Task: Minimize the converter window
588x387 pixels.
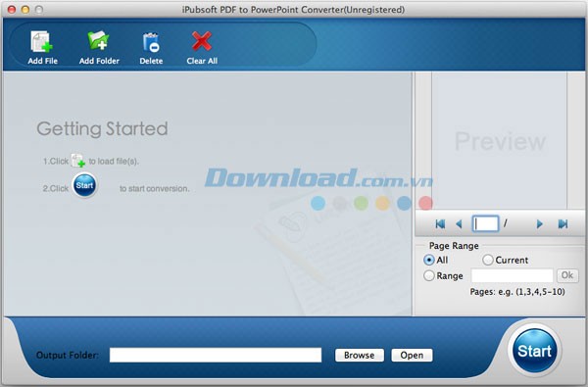Action: (x=25, y=10)
